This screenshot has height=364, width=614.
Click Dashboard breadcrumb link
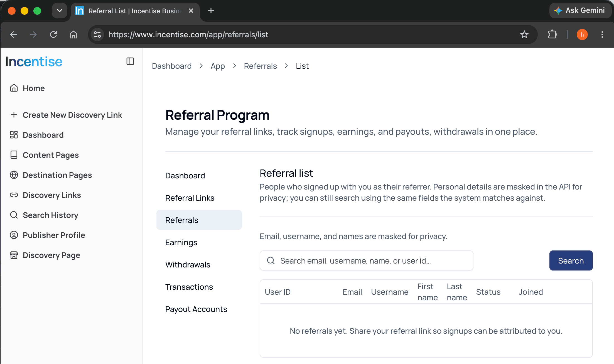[172, 66]
